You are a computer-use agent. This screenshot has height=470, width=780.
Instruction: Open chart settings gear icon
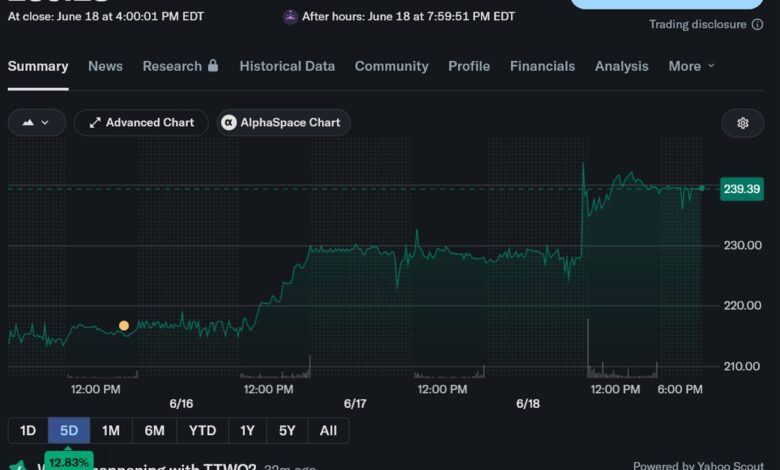(742, 123)
